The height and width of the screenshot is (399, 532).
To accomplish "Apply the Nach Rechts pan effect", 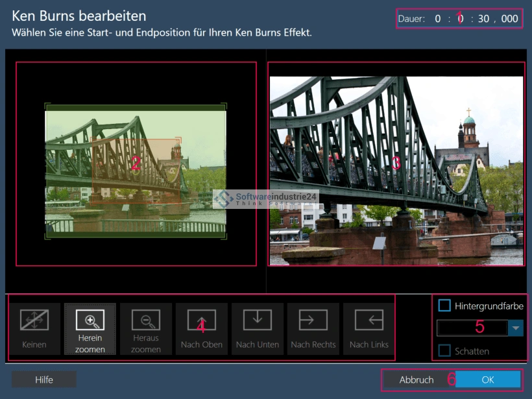I will [313, 328].
